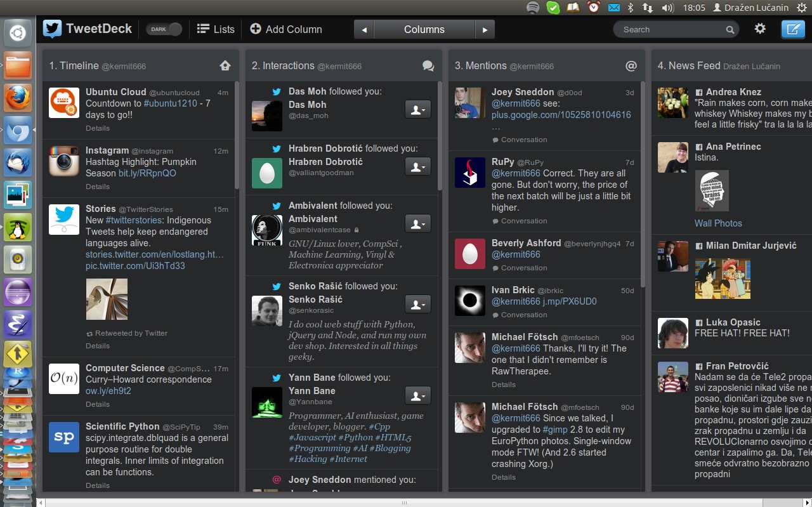Open Files from the Ubuntu launcher

pos(18,65)
